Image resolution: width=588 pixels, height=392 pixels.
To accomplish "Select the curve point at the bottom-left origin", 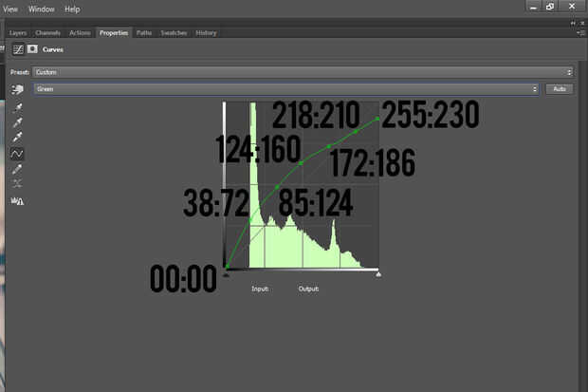I will click(x=227, y=267).
